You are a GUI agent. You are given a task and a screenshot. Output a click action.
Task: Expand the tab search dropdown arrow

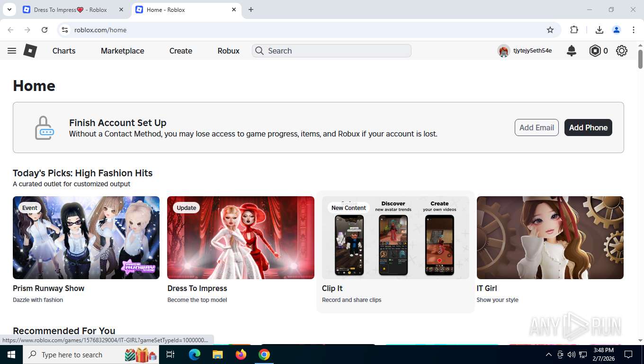[9, 9]
